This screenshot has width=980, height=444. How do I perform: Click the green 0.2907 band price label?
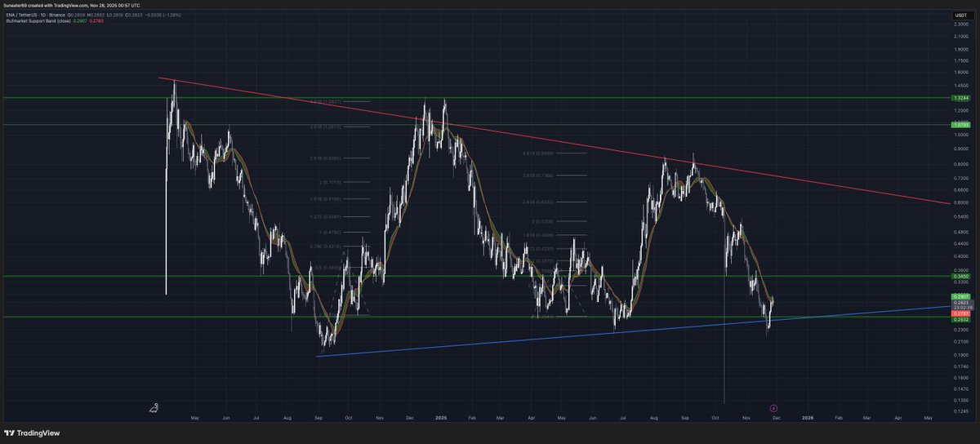(960, 295)
